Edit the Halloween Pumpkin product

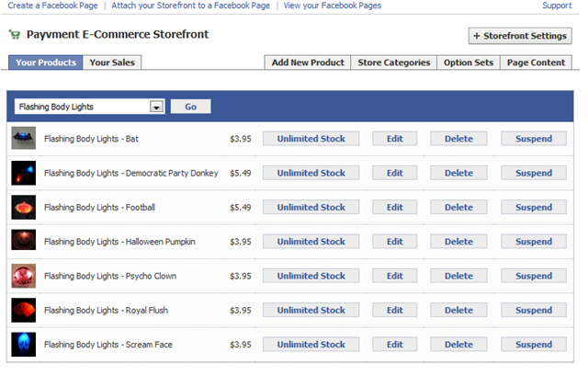tap(394, 242)
